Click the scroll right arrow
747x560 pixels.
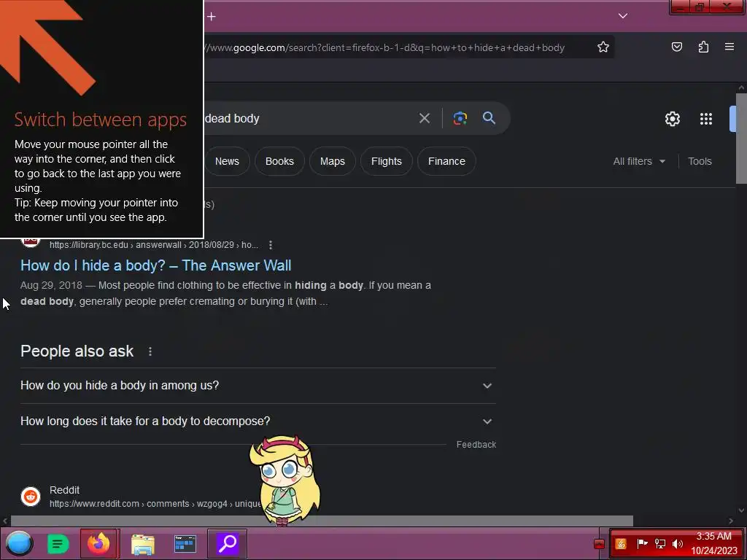point(731,521)
